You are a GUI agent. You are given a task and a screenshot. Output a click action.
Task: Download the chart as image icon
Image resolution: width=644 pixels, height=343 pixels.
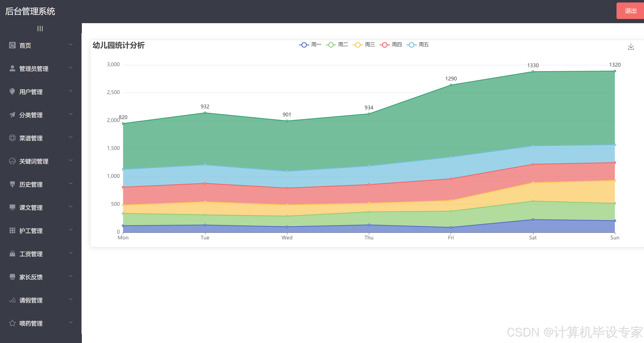click(631, 47)
